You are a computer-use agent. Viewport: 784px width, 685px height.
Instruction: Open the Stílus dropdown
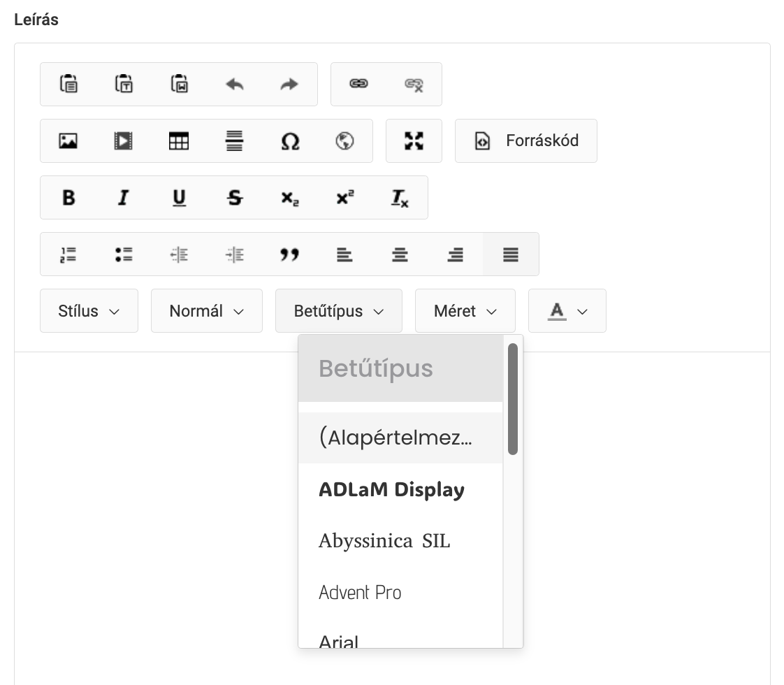click(89, 310)
